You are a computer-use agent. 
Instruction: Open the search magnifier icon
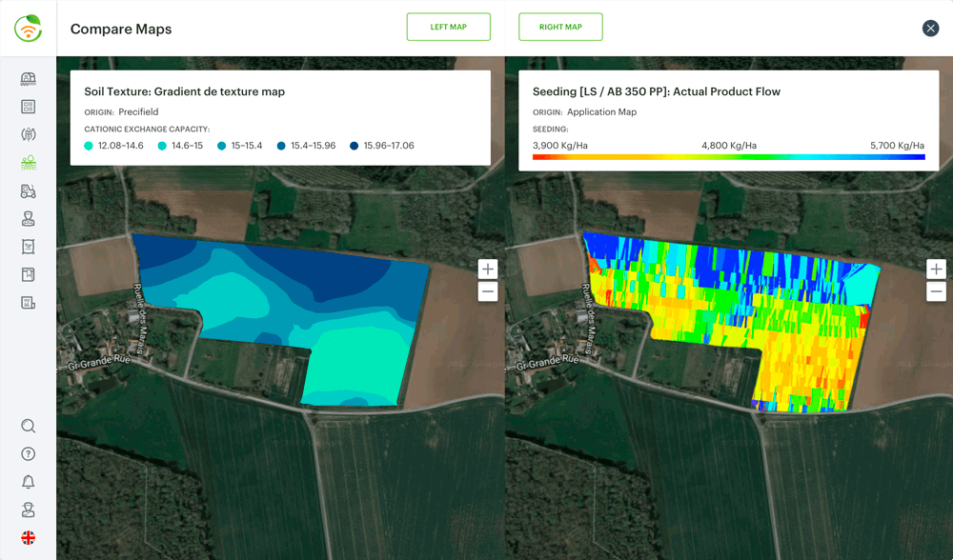28,426
